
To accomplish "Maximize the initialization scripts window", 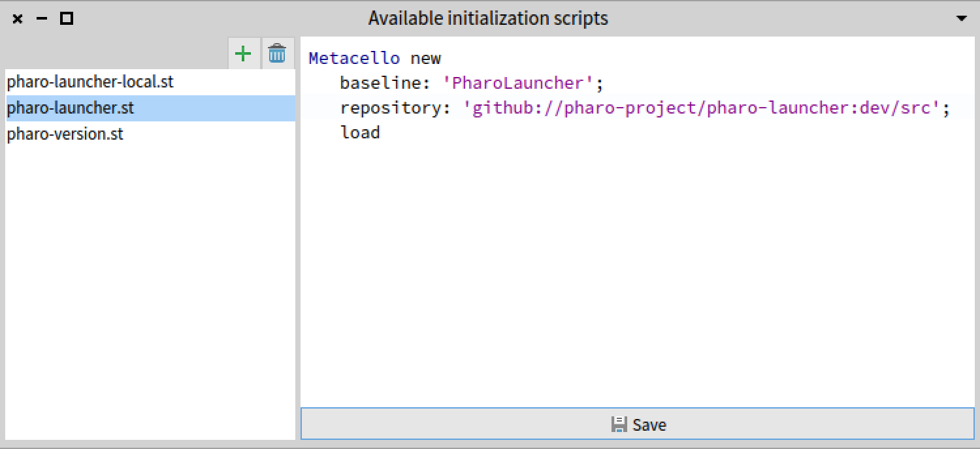I will 66,19.
